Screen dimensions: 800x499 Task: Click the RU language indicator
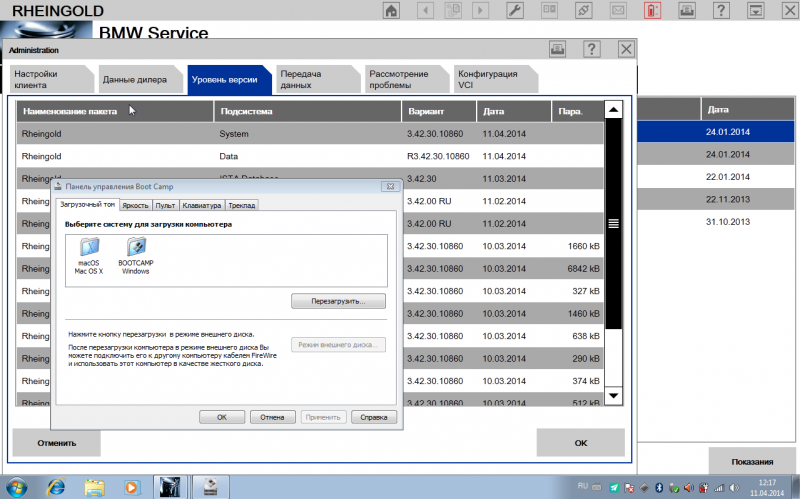[583, 486]
